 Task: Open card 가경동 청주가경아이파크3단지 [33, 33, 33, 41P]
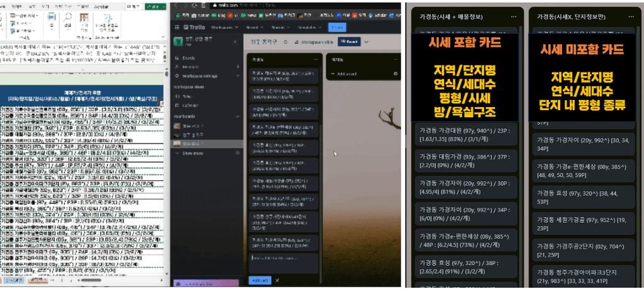coord(584,276)
